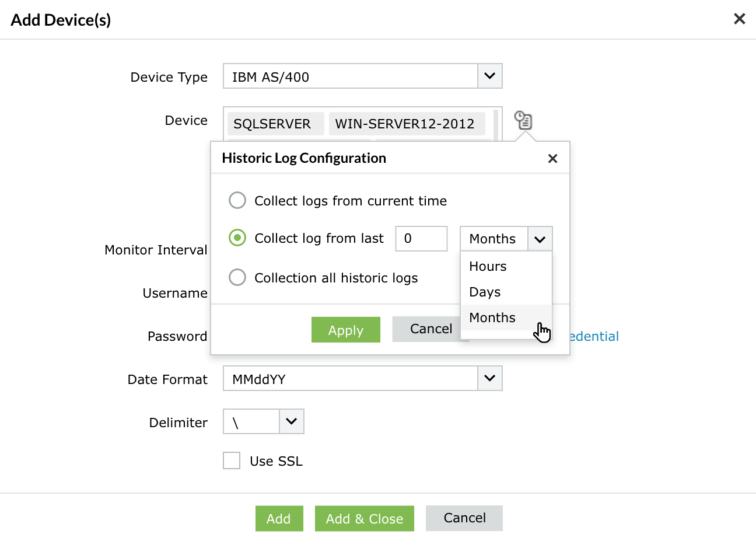Enable the Use SSL checkbox
The height and width of the screenshot is (541, 756).
coord(232,460)
